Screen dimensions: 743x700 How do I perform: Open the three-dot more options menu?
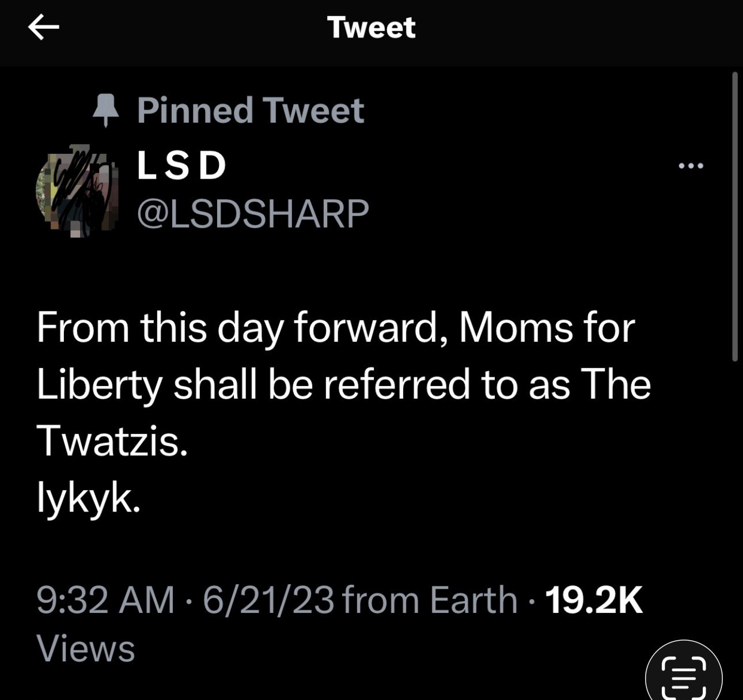click(x=691, y=166)
